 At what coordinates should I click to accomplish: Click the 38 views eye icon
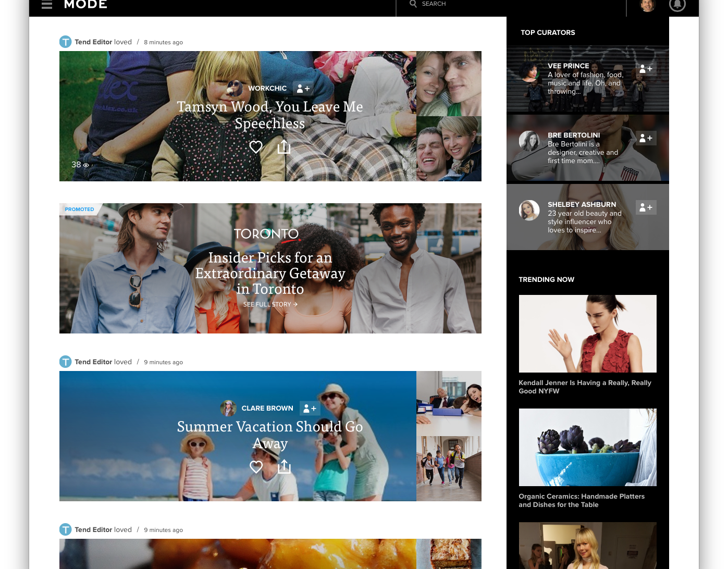pyautogui.click(x=86, y=165)
